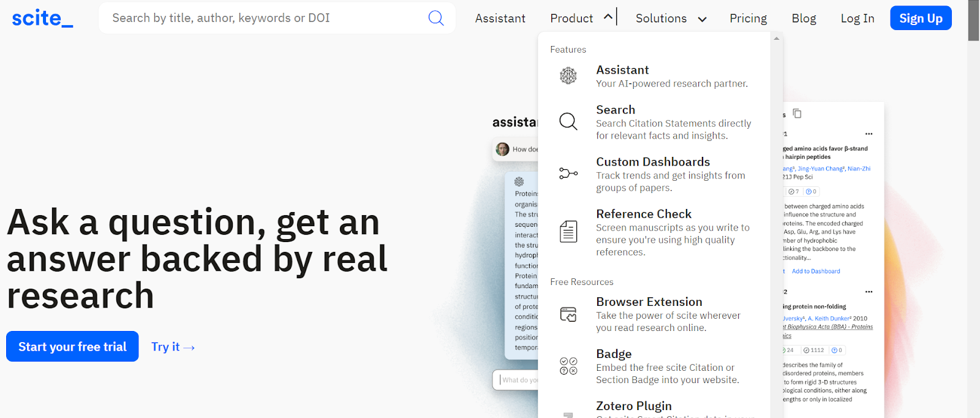The width and height of the screenshot is (980, 418).
Task: Open Jing-Yuan Chang author link
Action: tap(820, 169)
